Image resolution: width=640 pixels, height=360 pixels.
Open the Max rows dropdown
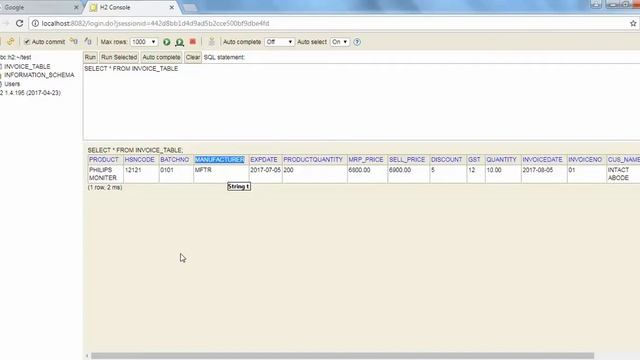point(144,42)
